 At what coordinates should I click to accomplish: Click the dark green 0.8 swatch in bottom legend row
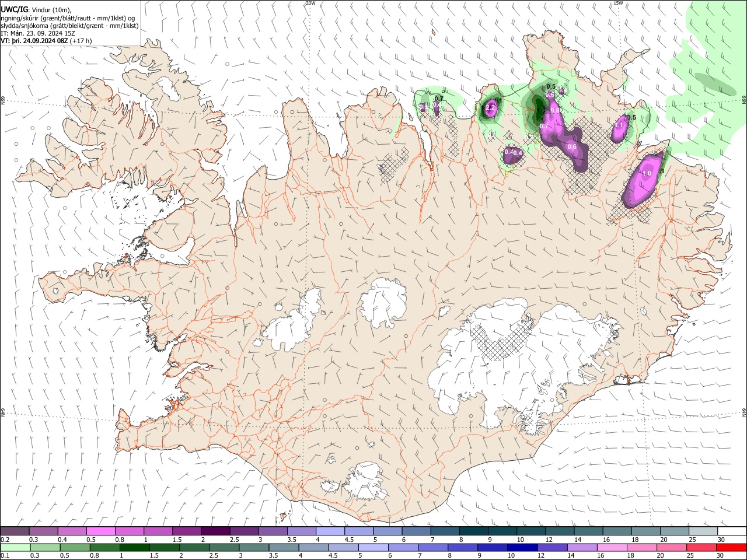tap(104, 548)
